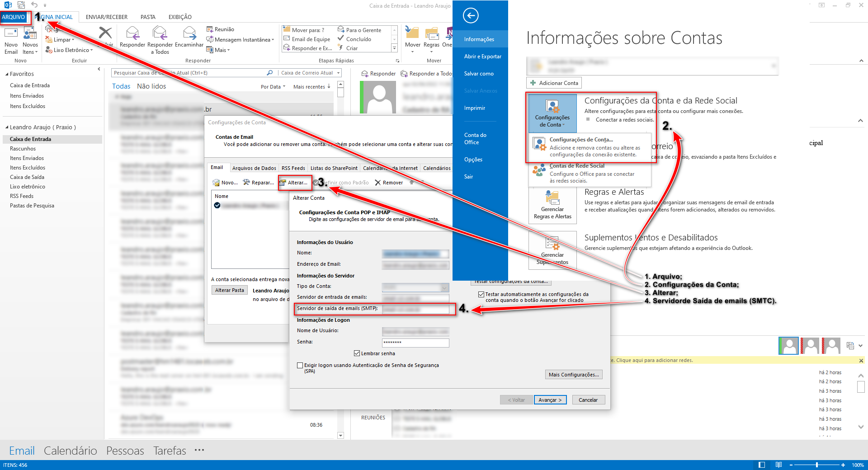
Task: Open RSS Feeds tab in account settings
Action: tap(293, 168)
